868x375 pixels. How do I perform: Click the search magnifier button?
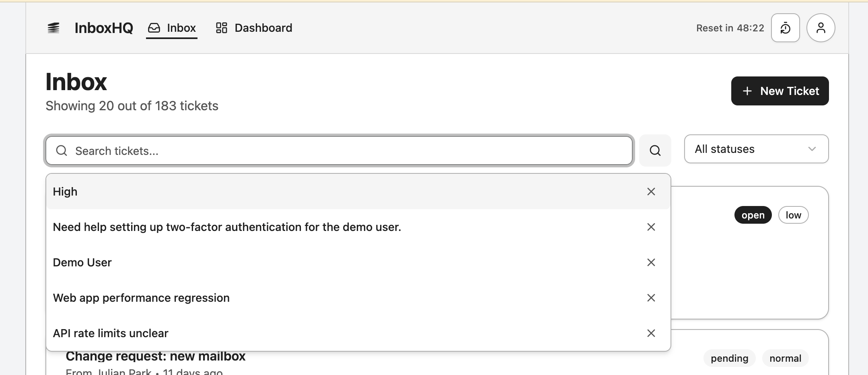pyautogui.click(x=655, y=150)
